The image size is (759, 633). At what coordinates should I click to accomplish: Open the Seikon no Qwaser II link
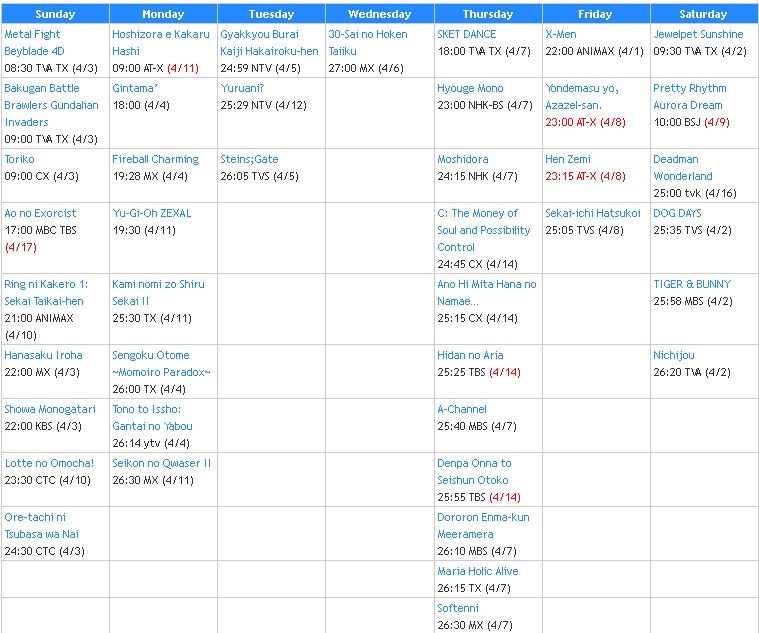pyautogui.click(x=162, y=463)
